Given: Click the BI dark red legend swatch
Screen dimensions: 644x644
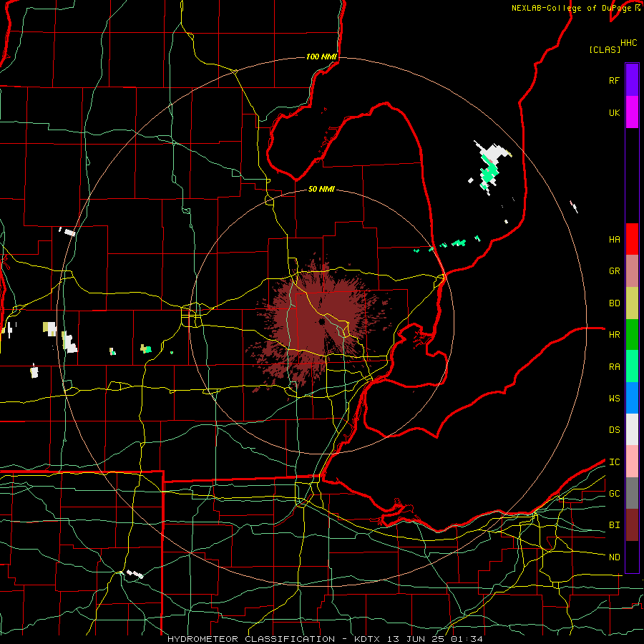Looking at the screenshot, I should tap(632, 525).
